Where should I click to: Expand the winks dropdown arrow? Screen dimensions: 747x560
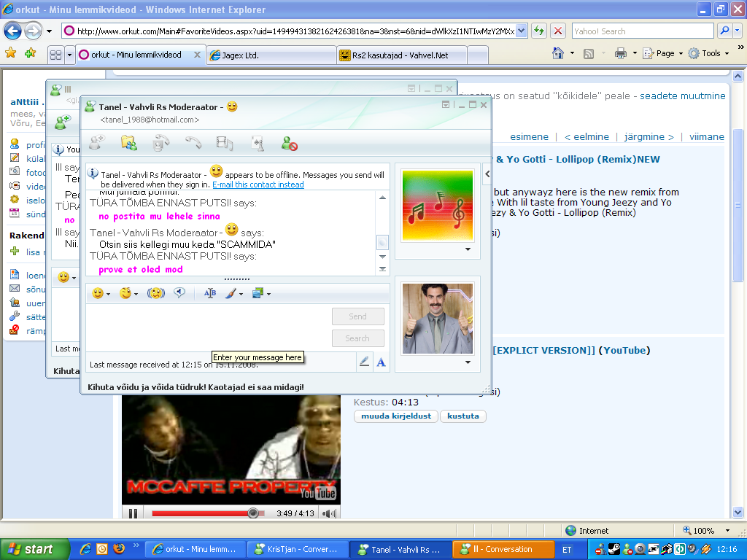[x=137, y=294]
